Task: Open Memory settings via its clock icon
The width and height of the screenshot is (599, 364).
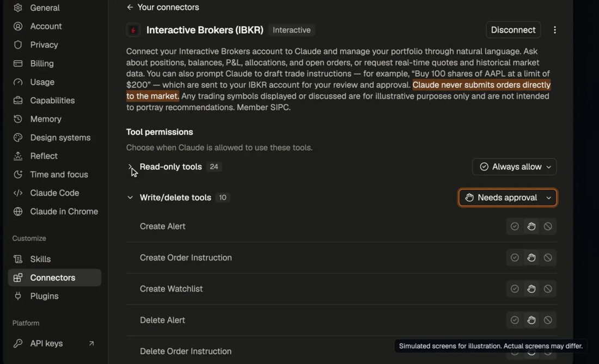Action: tap(18, 119)
